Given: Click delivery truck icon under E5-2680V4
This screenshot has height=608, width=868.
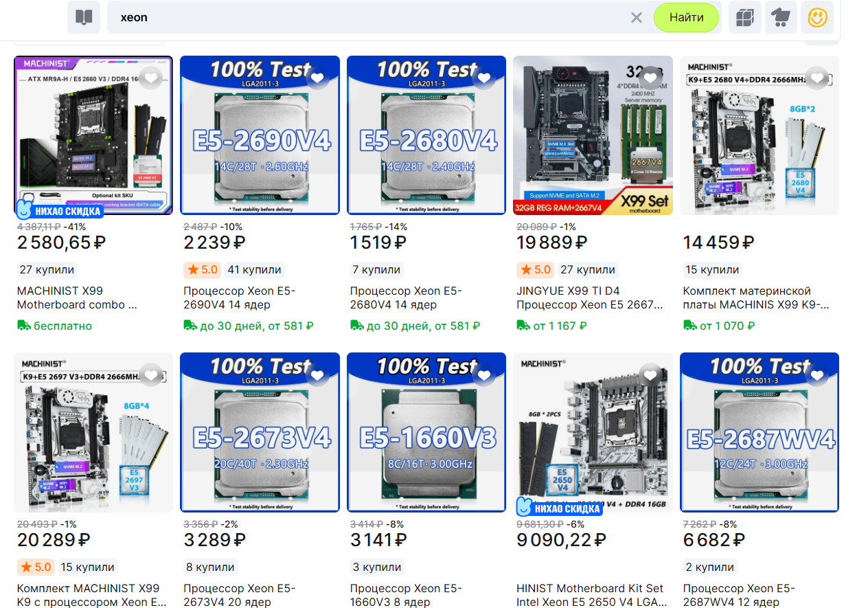Looking at the screenshot, I should (357, 326).
